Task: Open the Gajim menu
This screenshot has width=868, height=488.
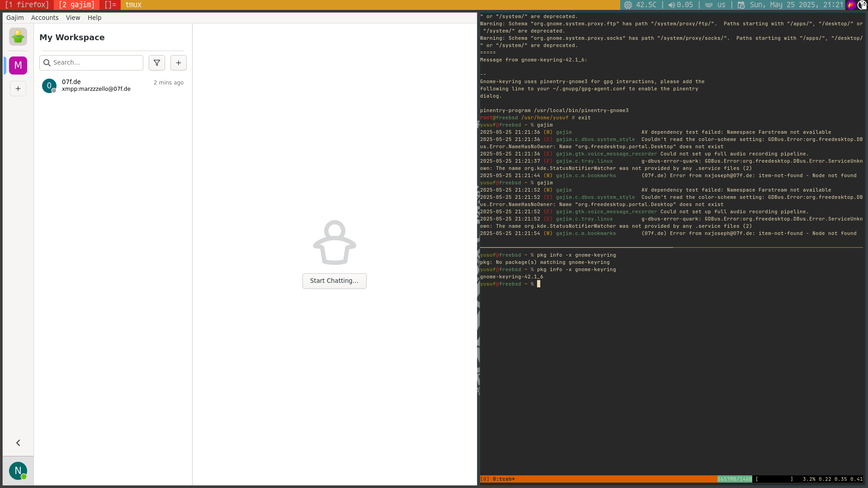Action: (15, 18)
